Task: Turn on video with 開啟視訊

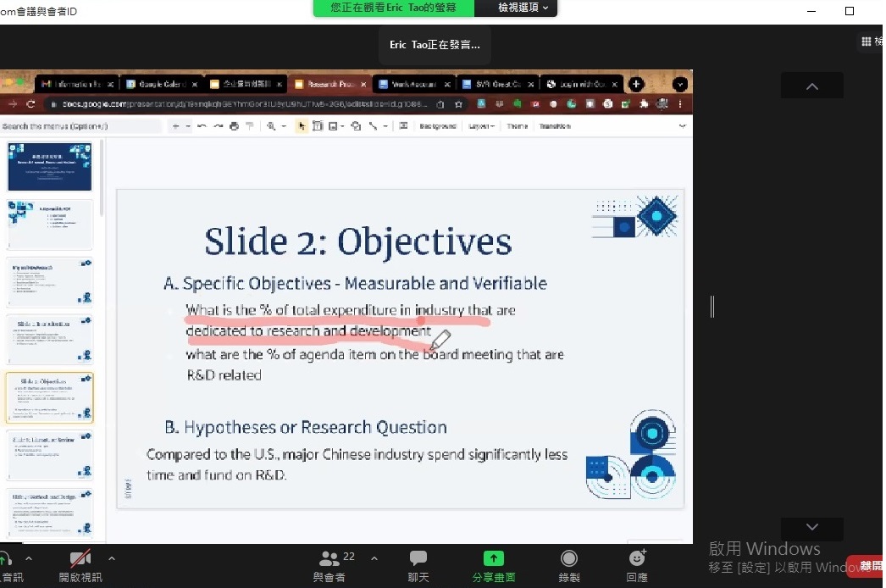Action: 80,565
